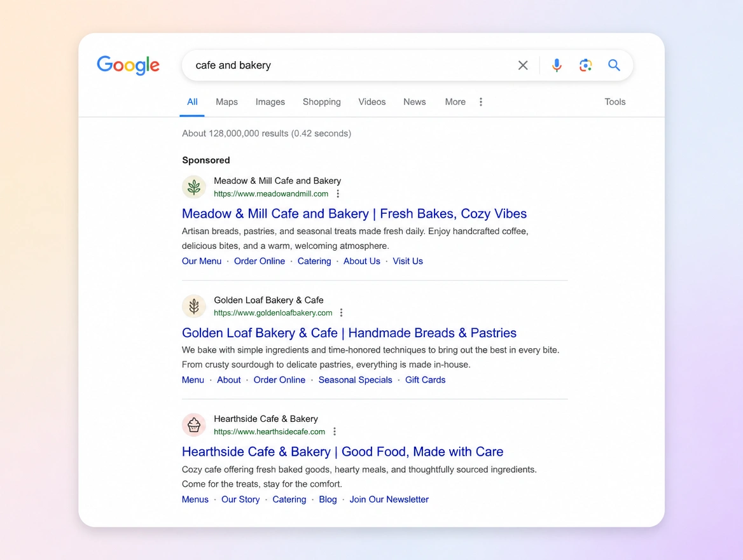Viewport: 743px width, 560px height.
Task: Switch to the Images tab
Action: point(270,102)
